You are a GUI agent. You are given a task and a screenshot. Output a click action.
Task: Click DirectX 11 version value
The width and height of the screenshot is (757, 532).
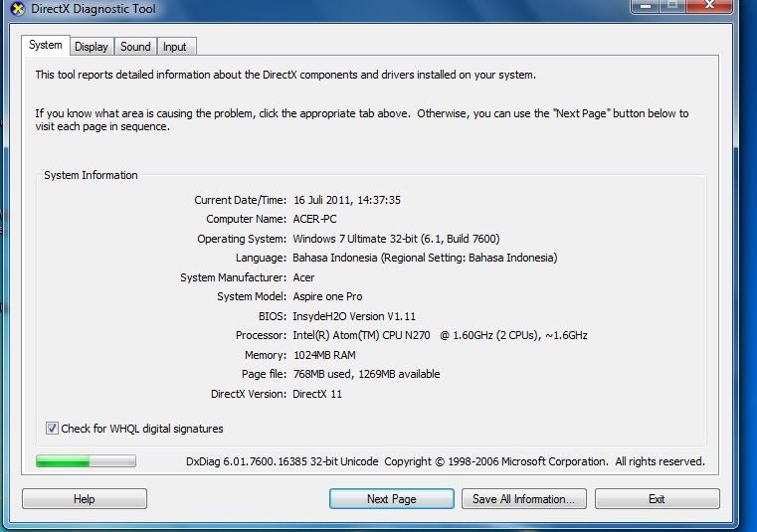[x=317, y=394]
